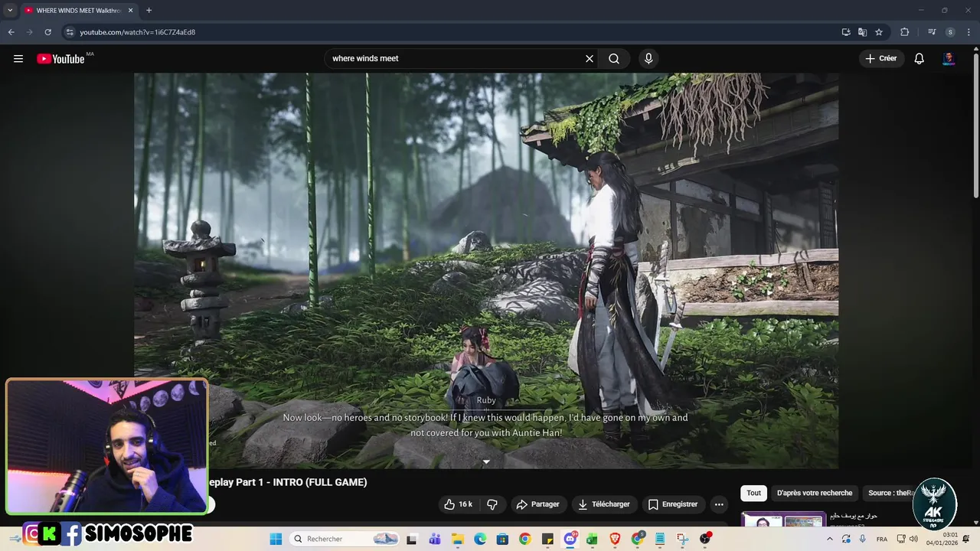Open a new tab with plus
This screenshot has width=980, height=551.
149,11
